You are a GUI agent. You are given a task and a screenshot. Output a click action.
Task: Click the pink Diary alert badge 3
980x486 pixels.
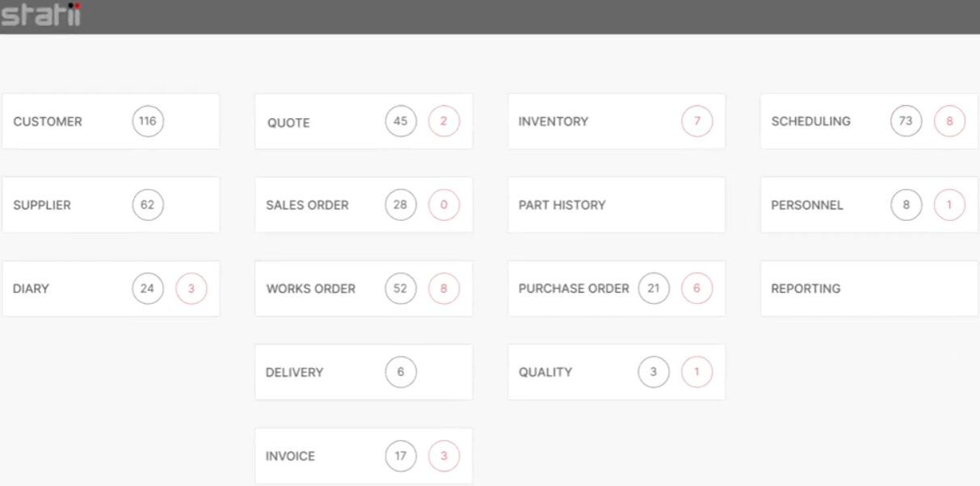tap(191, 289)
